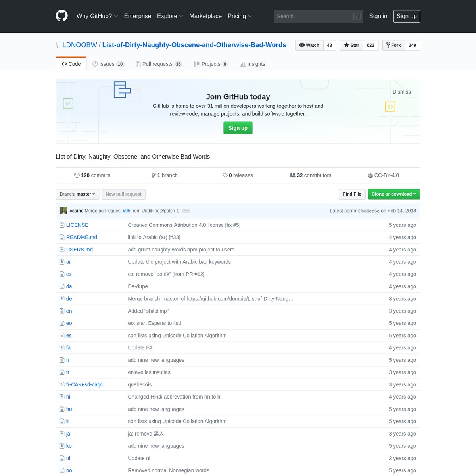Click the releases tag icon
The width and height of the screenshot is (476, 476).
(225, 175)
